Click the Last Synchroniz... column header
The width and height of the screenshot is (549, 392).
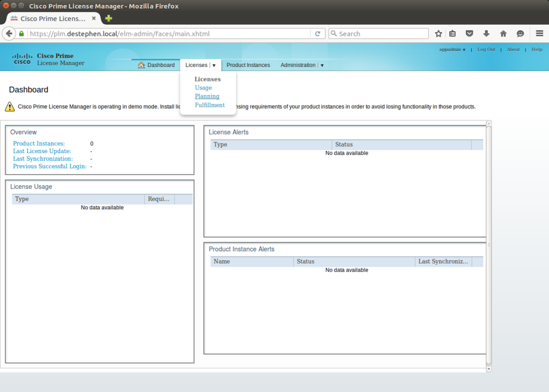click(443, 261)
